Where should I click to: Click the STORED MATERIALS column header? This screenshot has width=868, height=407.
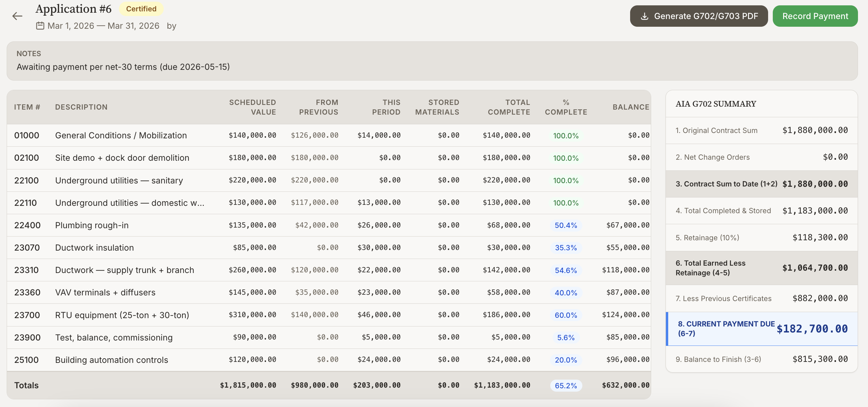[x=437, y=107]
